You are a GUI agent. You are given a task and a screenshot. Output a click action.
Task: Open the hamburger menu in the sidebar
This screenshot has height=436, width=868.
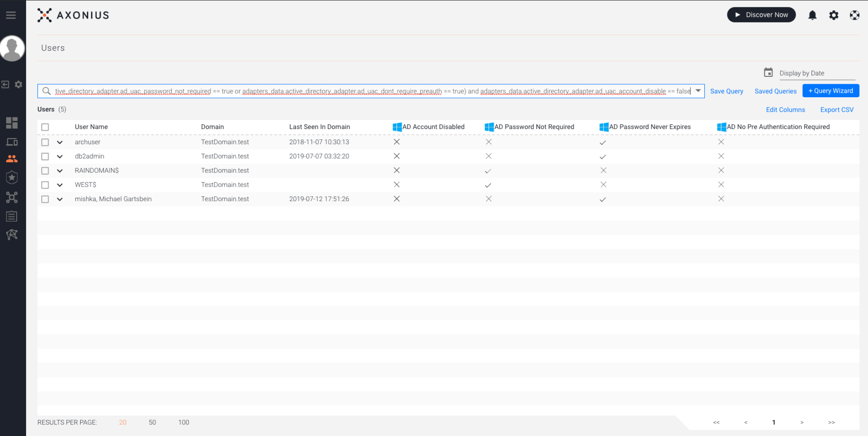tap(11, 15)
